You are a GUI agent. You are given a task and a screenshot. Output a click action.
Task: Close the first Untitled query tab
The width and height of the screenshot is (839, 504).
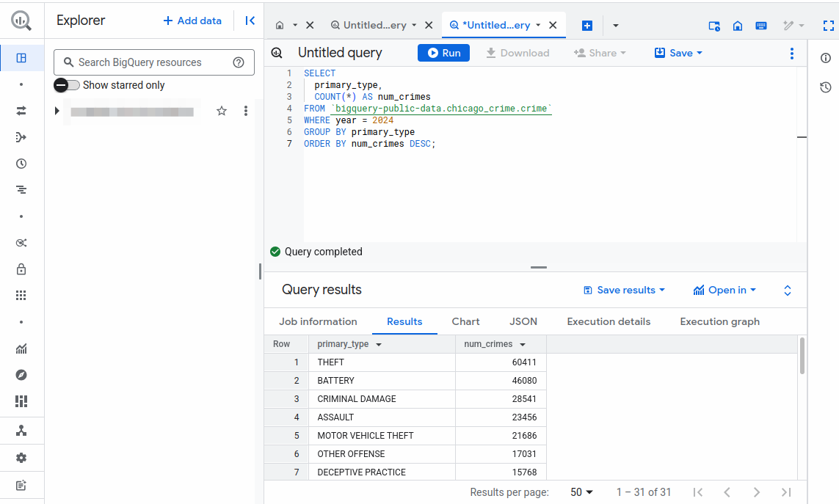click(429, 25)
